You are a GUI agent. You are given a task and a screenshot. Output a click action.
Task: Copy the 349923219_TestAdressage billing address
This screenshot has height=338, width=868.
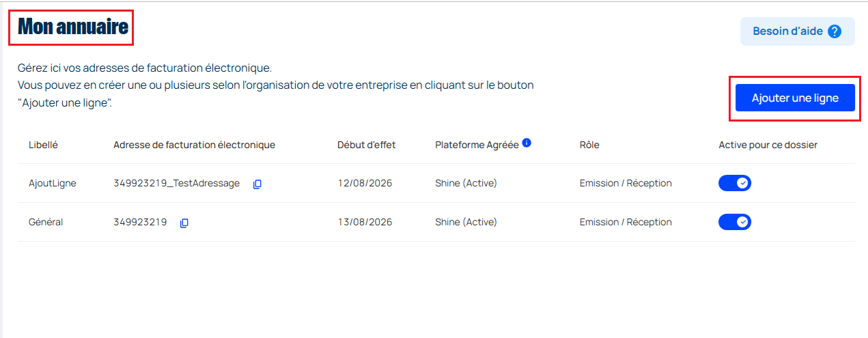coord(257,184)
